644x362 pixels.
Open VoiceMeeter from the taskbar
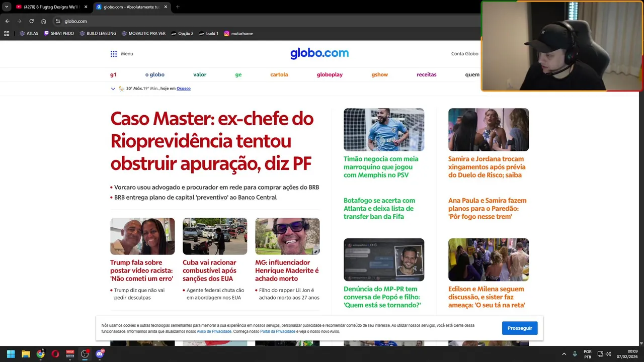(70, 354)
